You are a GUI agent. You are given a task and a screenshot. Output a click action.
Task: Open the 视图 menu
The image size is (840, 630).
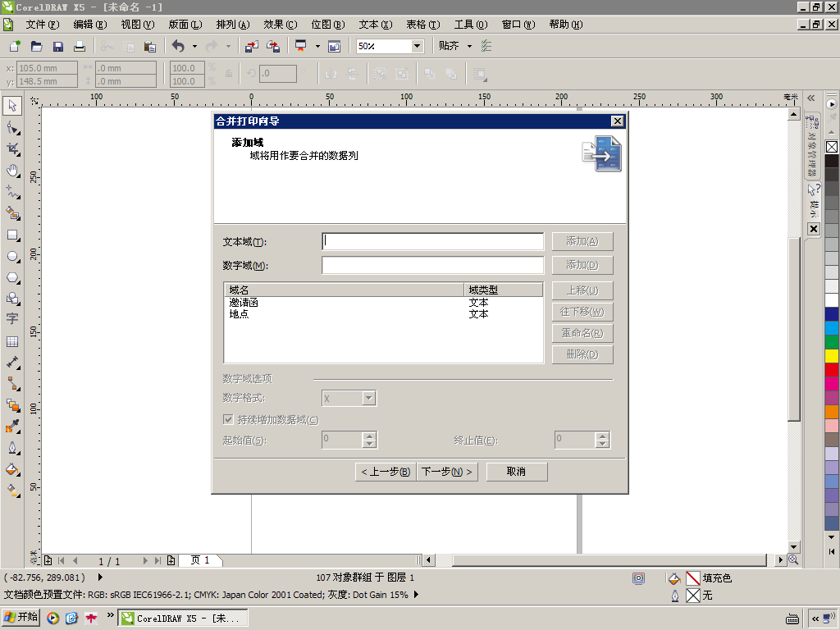pyautogui.click(x=138, y=25)
